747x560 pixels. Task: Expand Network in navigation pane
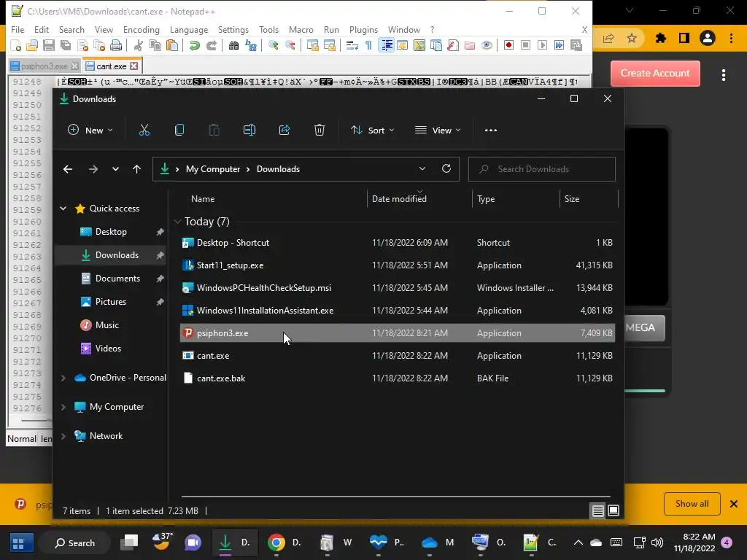coord(63,436)
